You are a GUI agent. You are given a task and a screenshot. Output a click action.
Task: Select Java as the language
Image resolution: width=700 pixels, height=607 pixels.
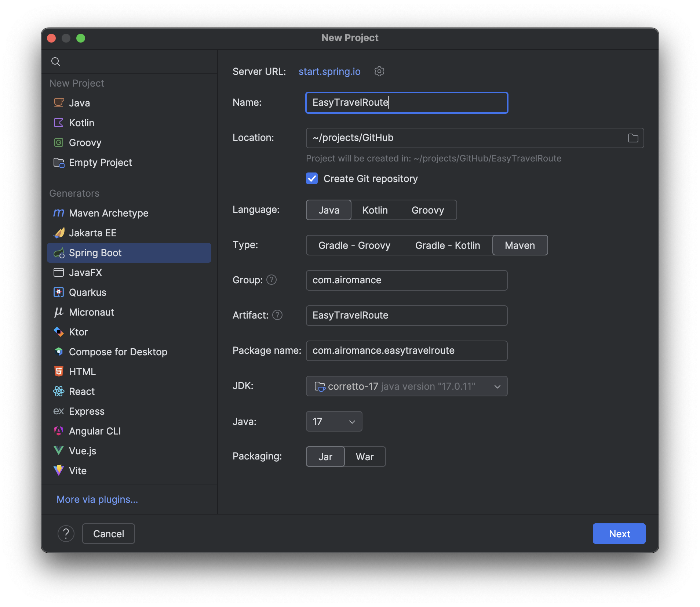[x=329, y=210]
